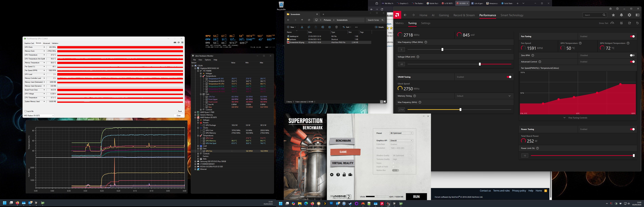This screenshot has height=207, width=644.
Task: Toggle Zero RPM switch
Action: pos(632,55)
